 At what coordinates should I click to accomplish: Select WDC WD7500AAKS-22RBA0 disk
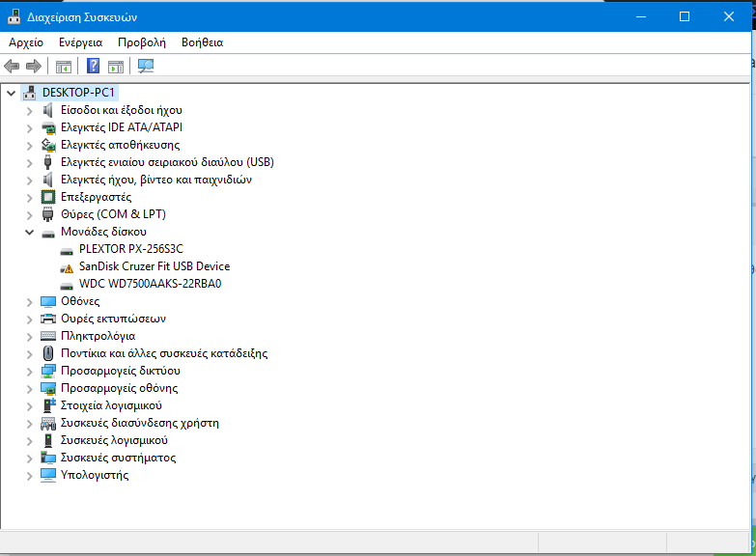(150, 284)
